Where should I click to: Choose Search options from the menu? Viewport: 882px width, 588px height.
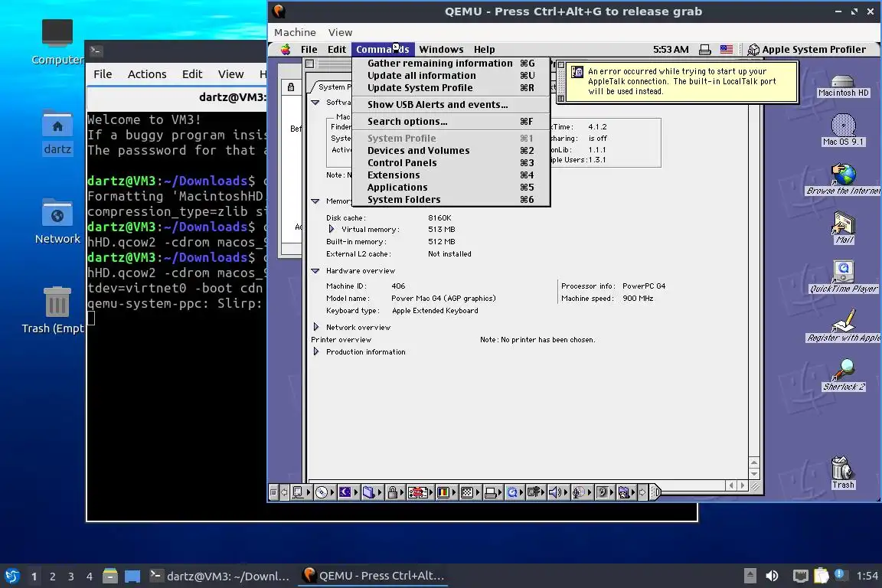450,122
